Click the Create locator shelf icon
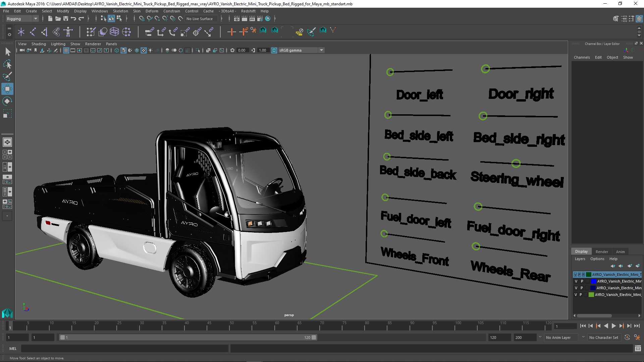Image resolution: width=644 pixels, height=362 pixels. [x=21, y=32]
